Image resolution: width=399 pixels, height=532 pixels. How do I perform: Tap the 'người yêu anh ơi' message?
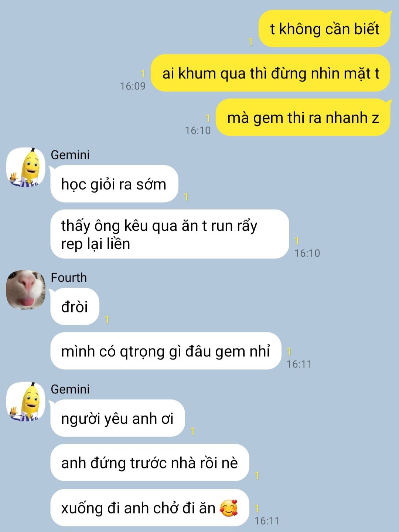point(117,419)
